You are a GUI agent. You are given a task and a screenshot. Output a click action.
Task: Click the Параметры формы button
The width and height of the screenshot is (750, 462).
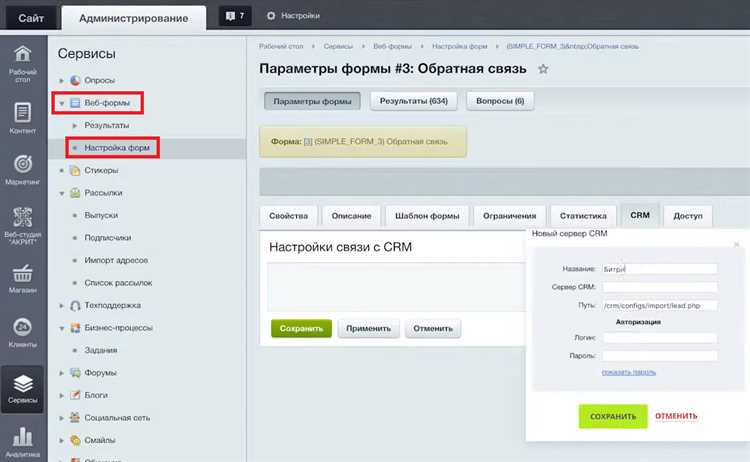click(x=312, y=101)
